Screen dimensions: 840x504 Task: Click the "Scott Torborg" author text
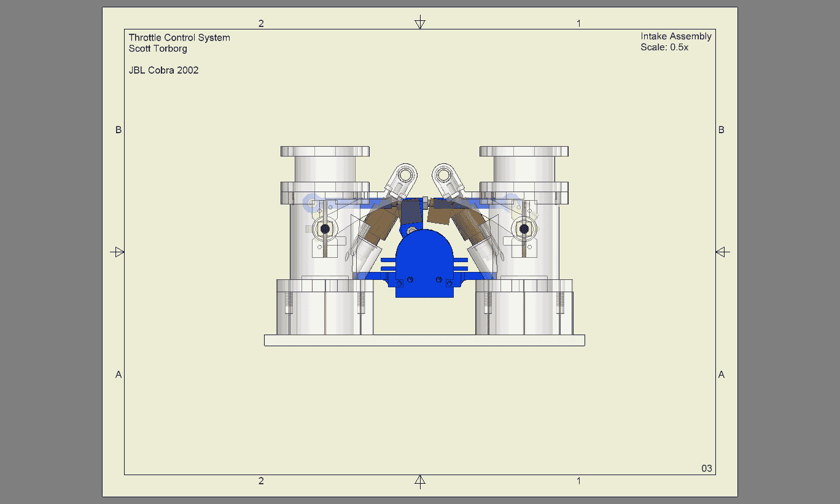tap(158, 48)
